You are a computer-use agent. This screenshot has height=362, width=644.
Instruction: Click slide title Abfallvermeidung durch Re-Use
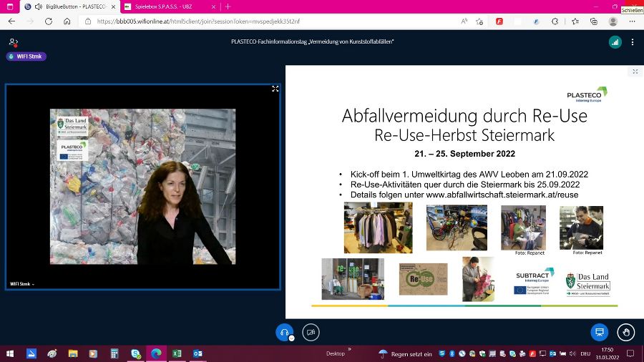pos(464,116)
